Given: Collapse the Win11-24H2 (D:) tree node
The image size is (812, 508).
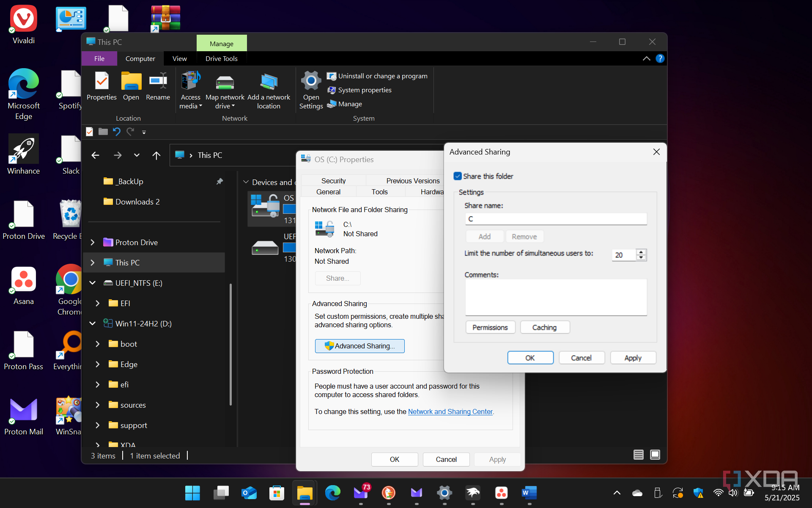Looking at the screenshot, I should (x=93, y=323).
